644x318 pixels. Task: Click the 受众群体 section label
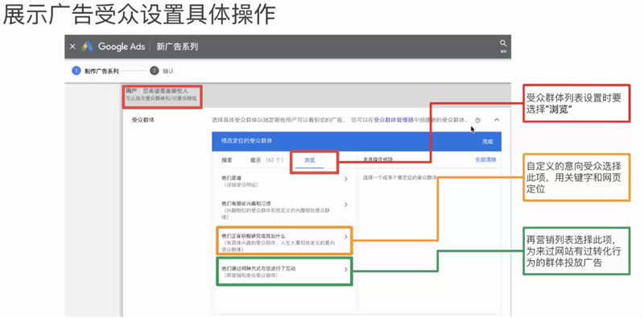143,121
